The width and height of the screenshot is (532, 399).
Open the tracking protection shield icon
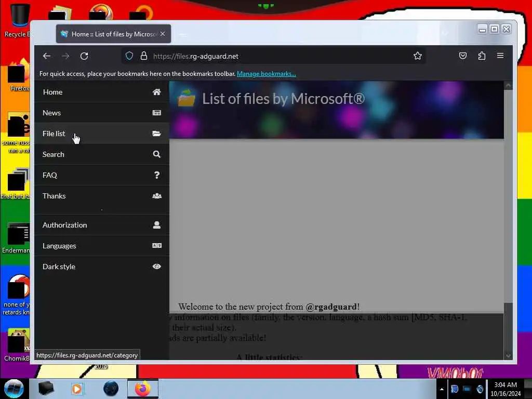(x=129, y=56)
